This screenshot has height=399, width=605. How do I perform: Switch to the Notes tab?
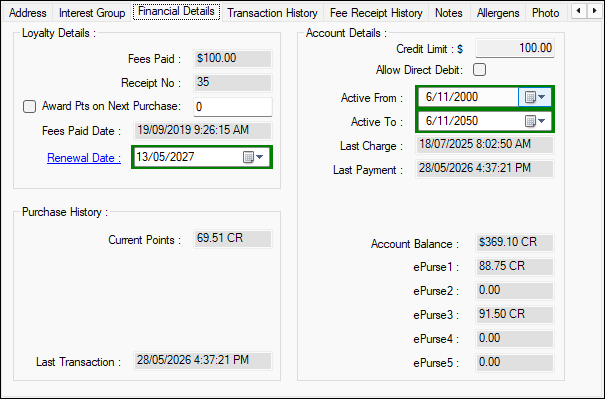[x=449, y=13]
